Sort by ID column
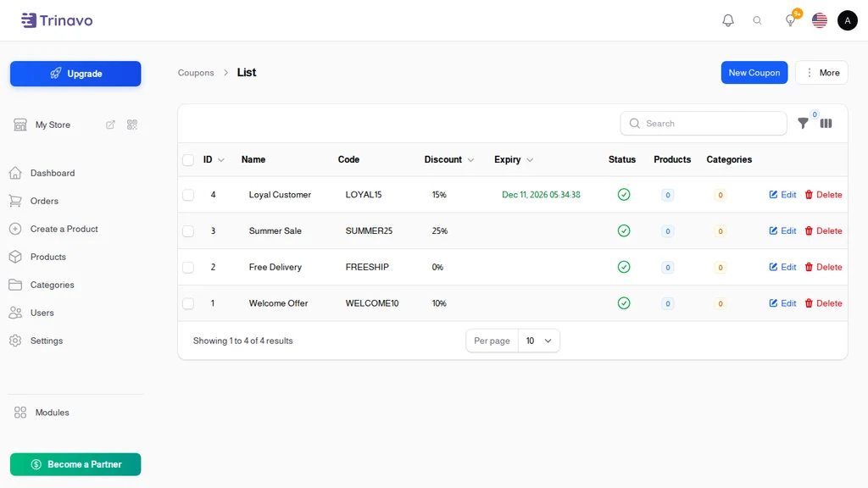Screen dimensions: 868x488 213,159
